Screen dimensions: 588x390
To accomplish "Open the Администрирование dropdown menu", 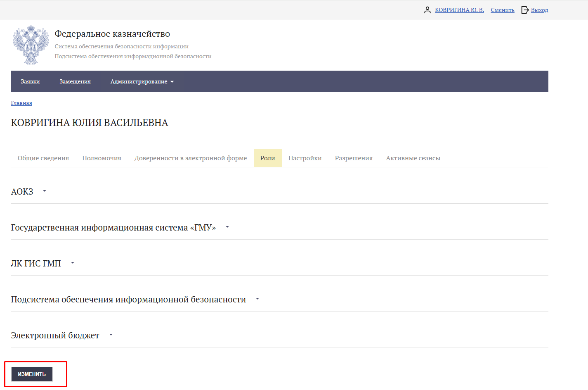I will pyautogui.click(x=142, y=81).
